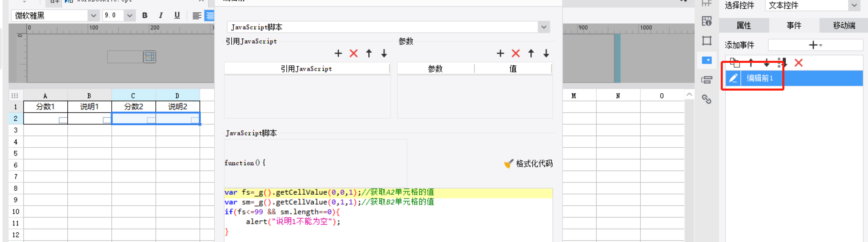Click cell B2 with the widget marker
Screen dimensions: 868x242
(89, 118)
